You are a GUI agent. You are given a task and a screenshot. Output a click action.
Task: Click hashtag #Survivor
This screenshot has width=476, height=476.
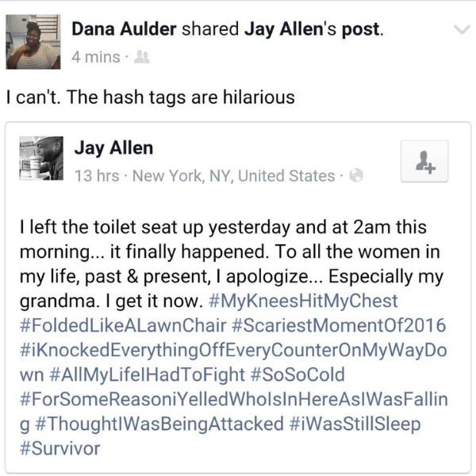(x=59, y=448)
